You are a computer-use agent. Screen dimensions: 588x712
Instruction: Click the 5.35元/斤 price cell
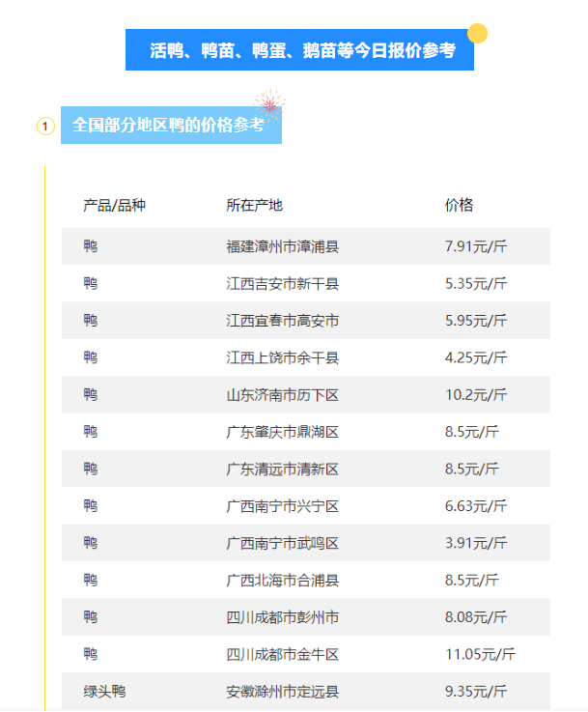[475, 284]
